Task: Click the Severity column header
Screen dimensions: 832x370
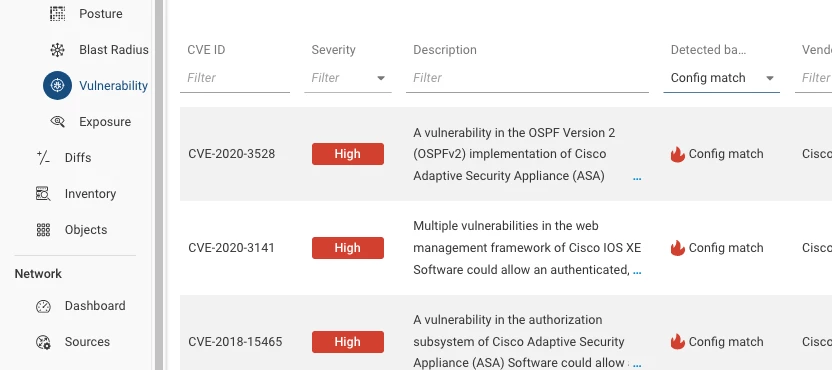Action: [333, 50]
